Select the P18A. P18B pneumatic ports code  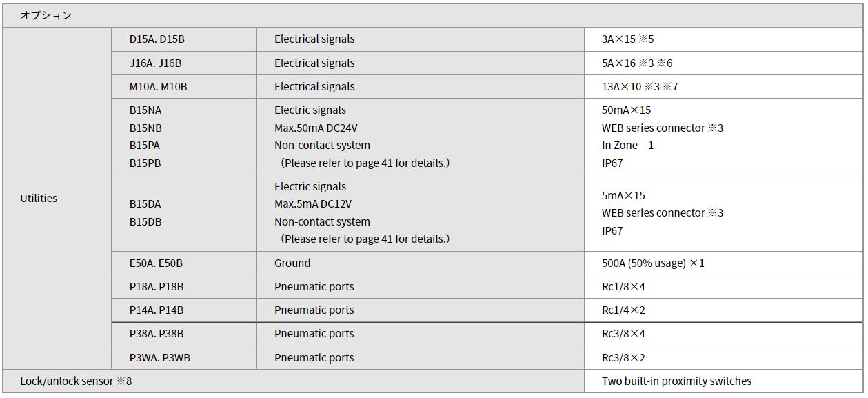coord(157,287)
